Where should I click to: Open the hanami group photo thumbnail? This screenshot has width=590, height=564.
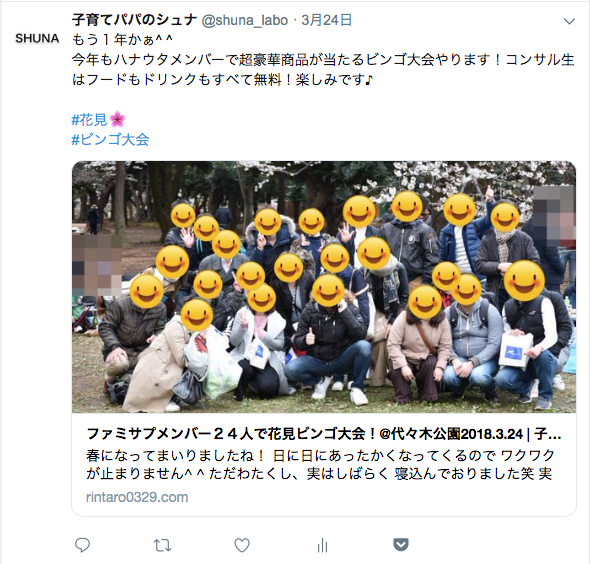[x=324, y=287]
